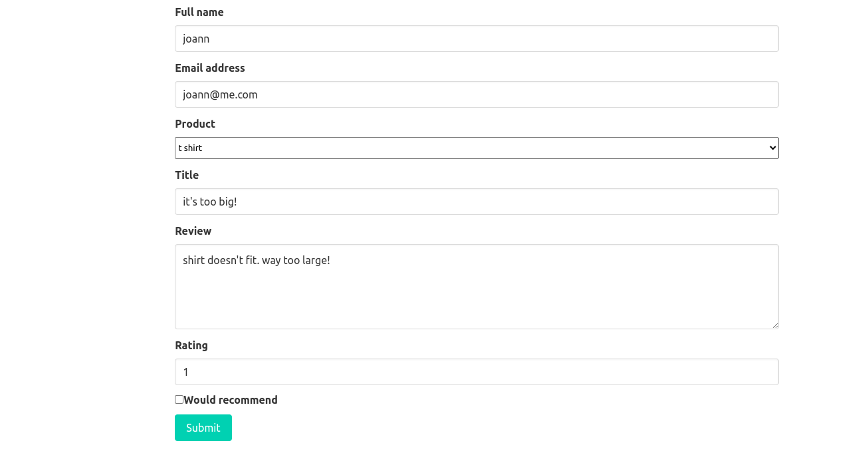
Task: Click inside the Review text area
Action: pos(477,286)
